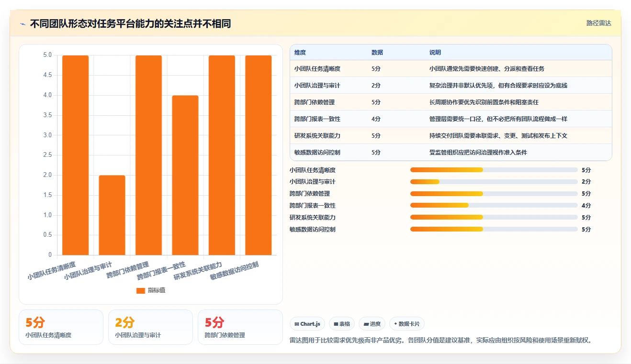Click the 跨部门依赖管理 table cell
The height and width of the screenshot is (364, 631).
click(315, 102)
